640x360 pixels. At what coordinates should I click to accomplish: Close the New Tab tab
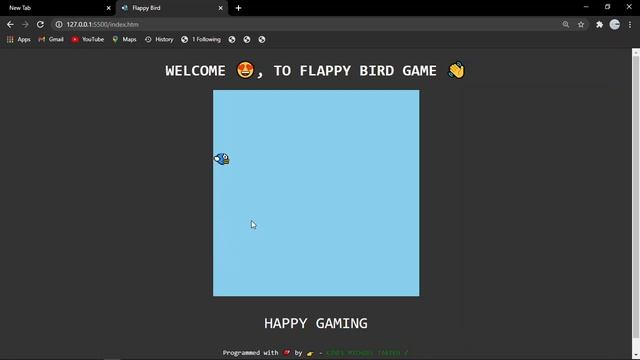[109, 8]
